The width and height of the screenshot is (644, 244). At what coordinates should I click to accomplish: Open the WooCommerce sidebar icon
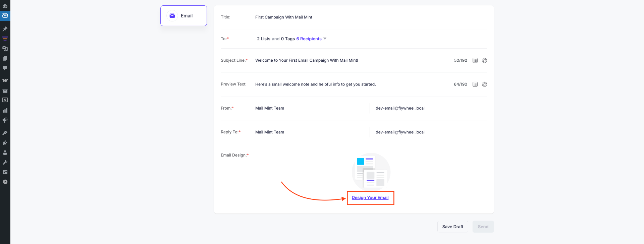click(x=5, y=80)
